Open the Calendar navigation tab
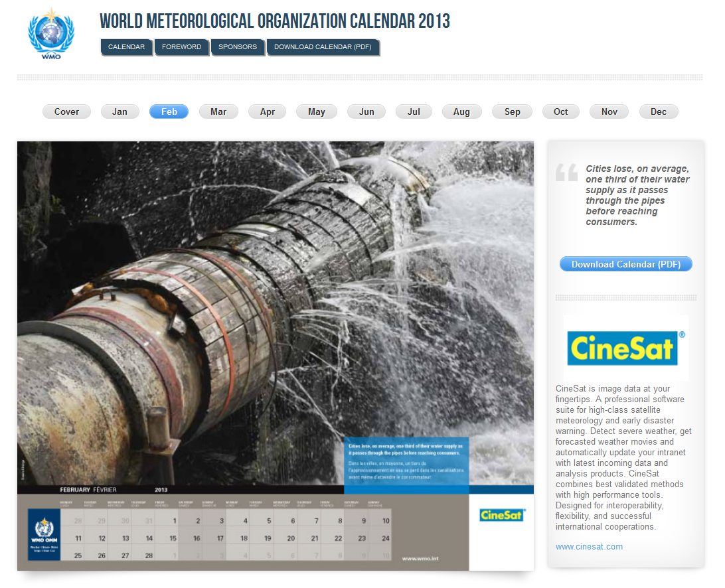Screen dimensions: 725x588 126,47
